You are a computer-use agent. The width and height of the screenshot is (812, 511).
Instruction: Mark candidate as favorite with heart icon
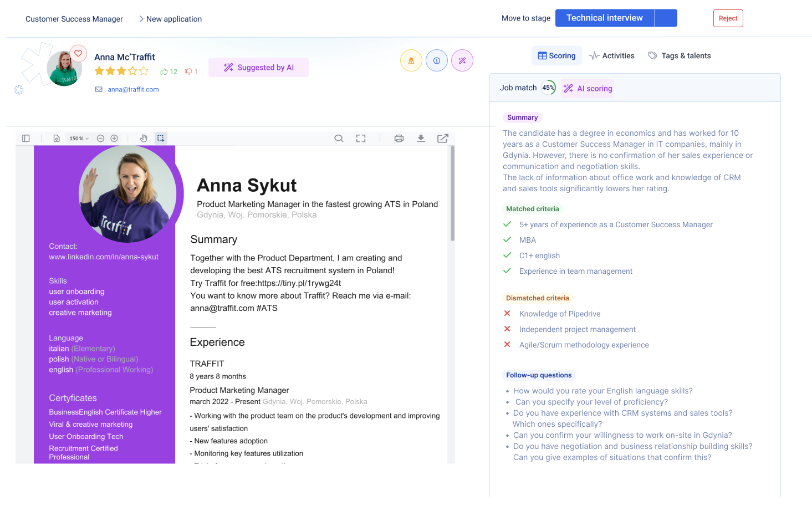point(79,54)
